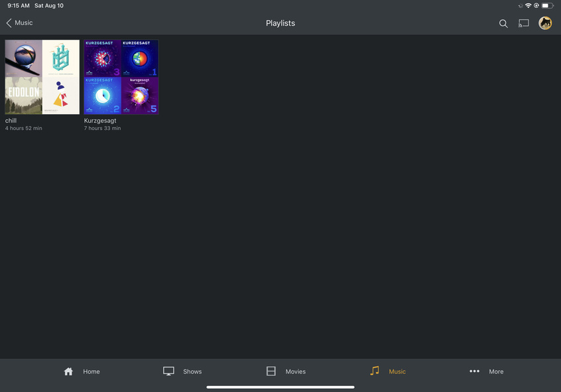Open the search magnifier icon
The width and height of the screenshot is (561, 392).
click(x=503, y=24)
